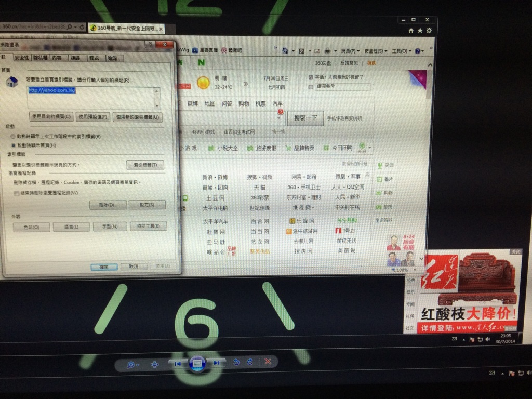Click the blue help icon in IE command bar
This screenshot has width=532, height=399.
(x=418, y=51)
